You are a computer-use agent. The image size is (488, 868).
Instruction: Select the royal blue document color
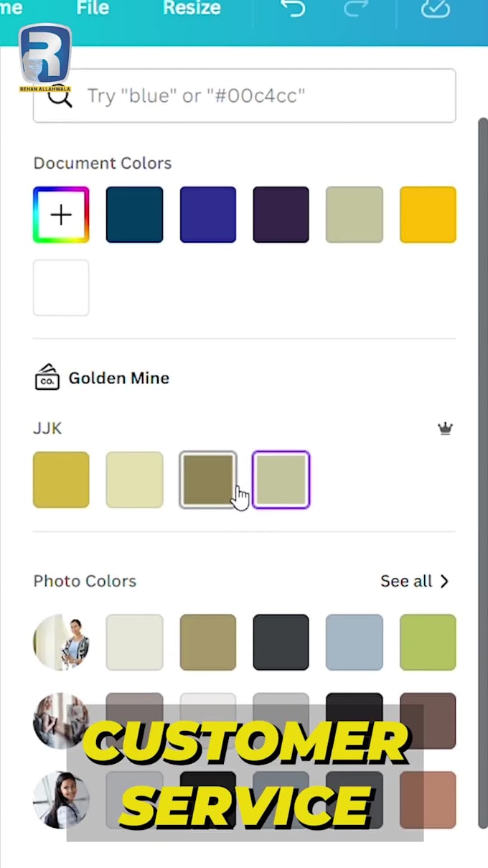pyautogui.click(x=208, y=215)
